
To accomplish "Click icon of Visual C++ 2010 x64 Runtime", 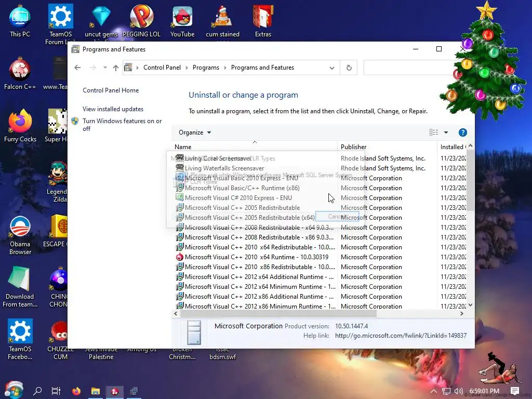I will 179,257.
